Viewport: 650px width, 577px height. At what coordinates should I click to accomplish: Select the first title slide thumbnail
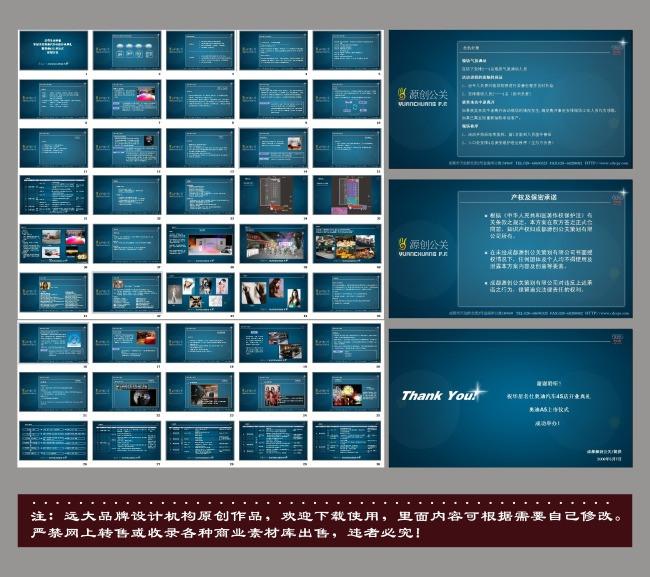[54, 50]
